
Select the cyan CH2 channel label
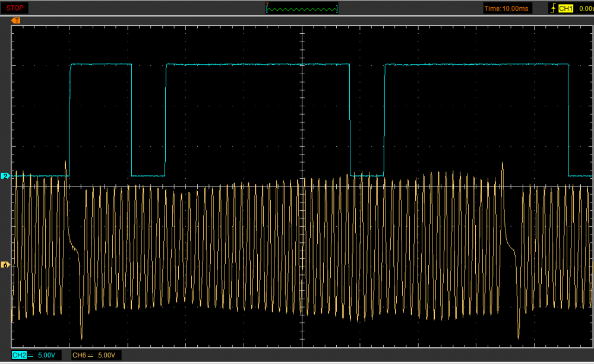click(19, 355)
